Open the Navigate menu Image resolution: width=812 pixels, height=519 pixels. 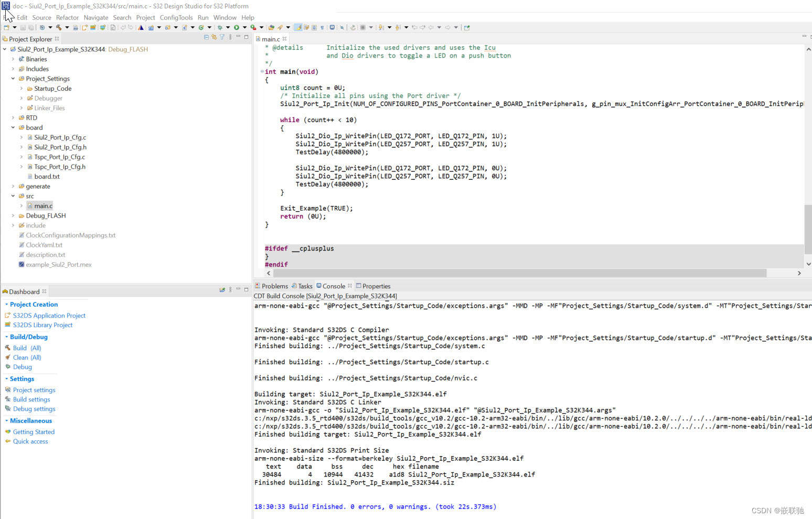(96, 17)
